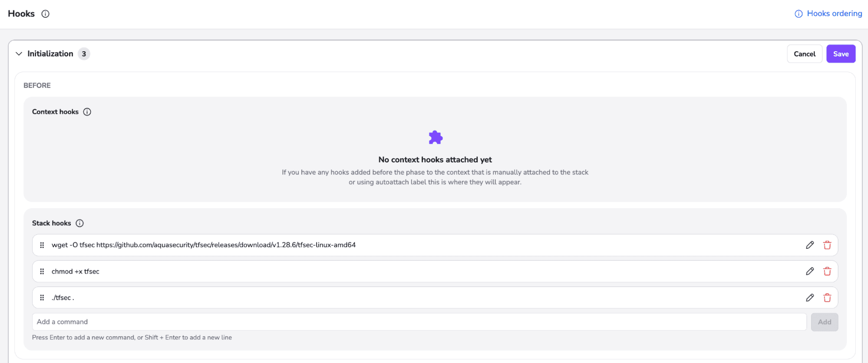Delete the wget tfsec download command
This screenshot has height=363, width=868.
click(827, 245)
